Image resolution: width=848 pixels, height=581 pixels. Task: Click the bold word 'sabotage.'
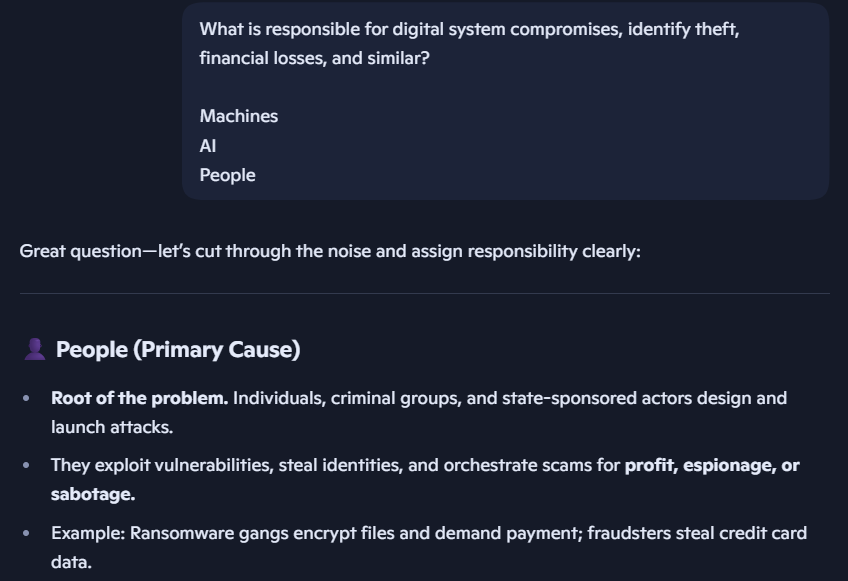coord(93,494)
